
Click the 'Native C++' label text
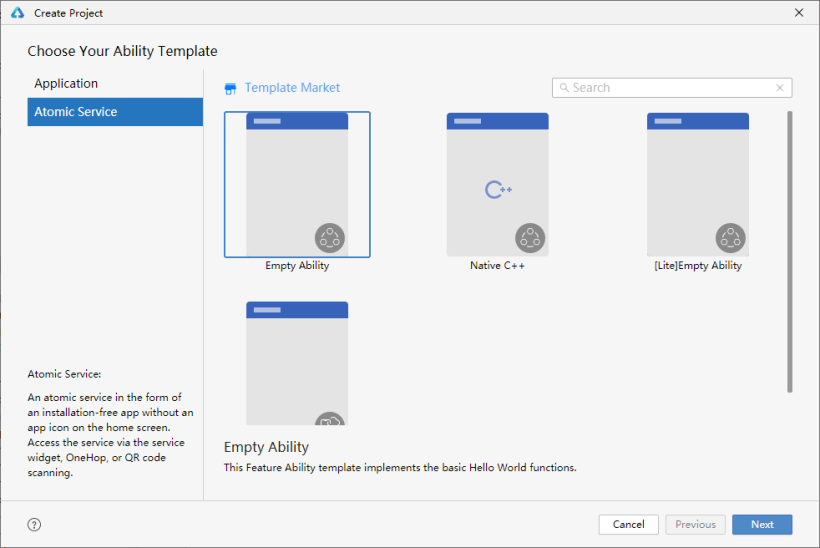coord(497,266)
